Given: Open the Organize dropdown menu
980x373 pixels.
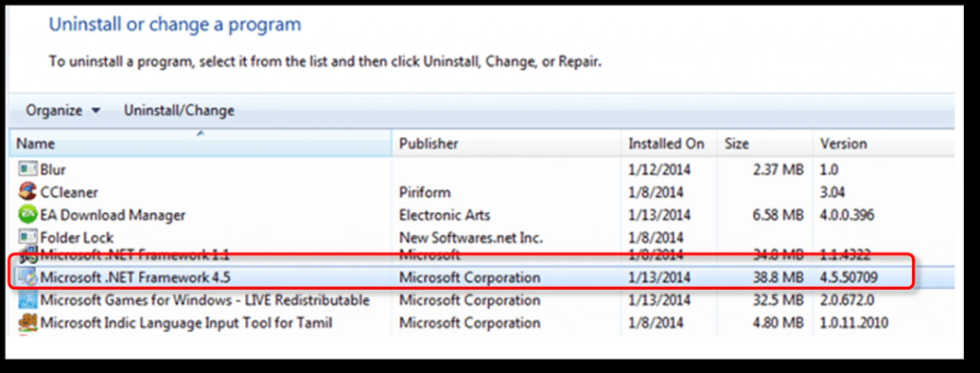Looking at the screenshot, I should click(63, 110).
